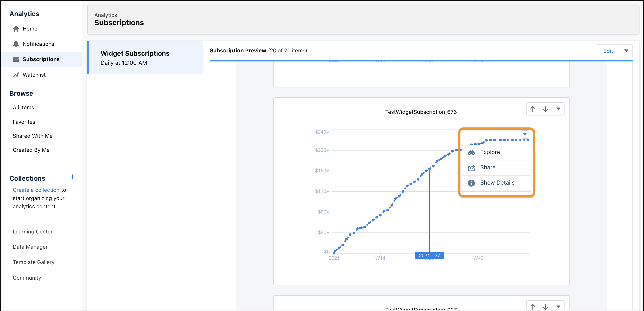Open Template Gallery link
Screen dimensions: 644x311
point(34,262)
